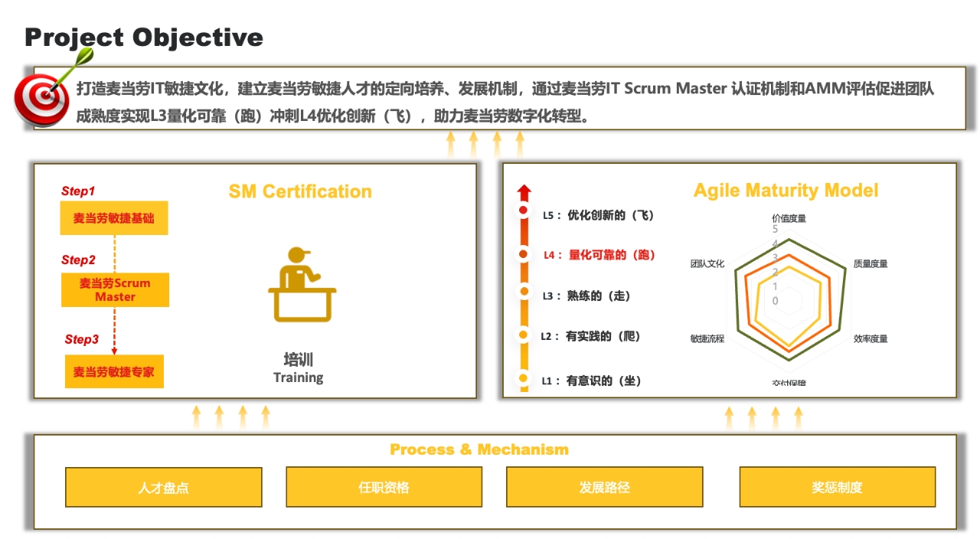Click the 发展路径 box
This screenshot has width=980, height=539.
point(604,487)
